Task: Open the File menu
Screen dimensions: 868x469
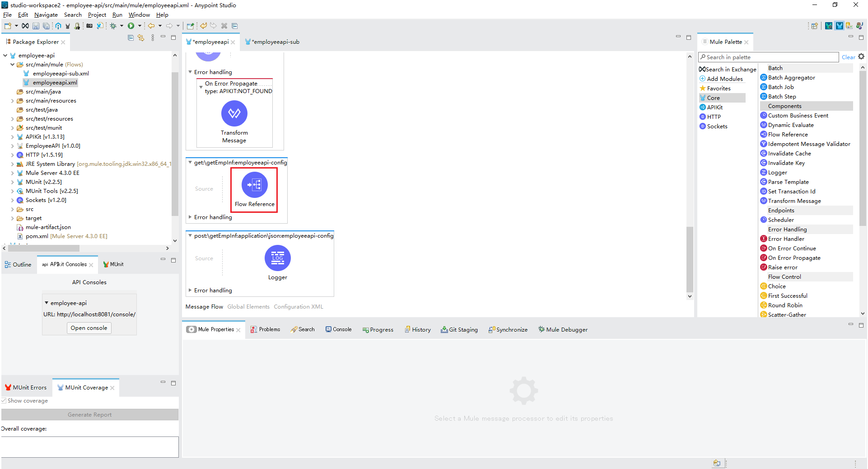Action: (7, 15)
